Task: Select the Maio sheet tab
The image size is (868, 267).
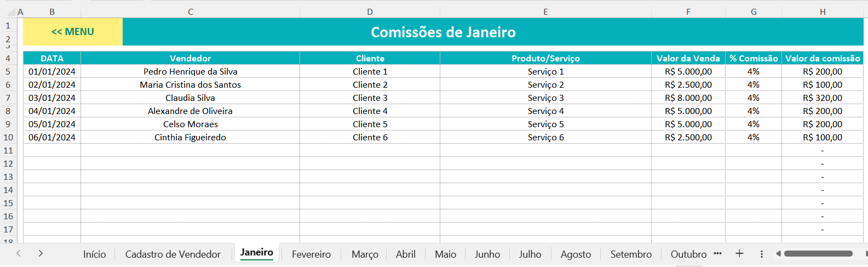Action: coord(445,254)
